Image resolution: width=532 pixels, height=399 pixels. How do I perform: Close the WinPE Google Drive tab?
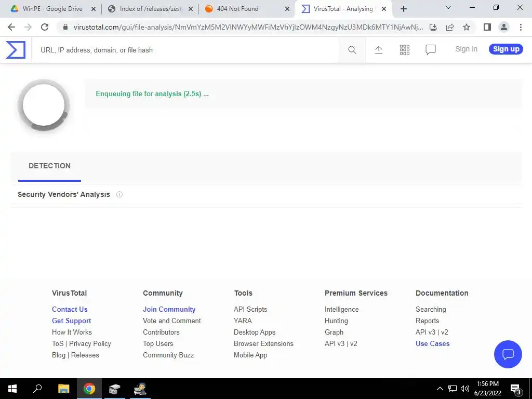click(94, 9)
